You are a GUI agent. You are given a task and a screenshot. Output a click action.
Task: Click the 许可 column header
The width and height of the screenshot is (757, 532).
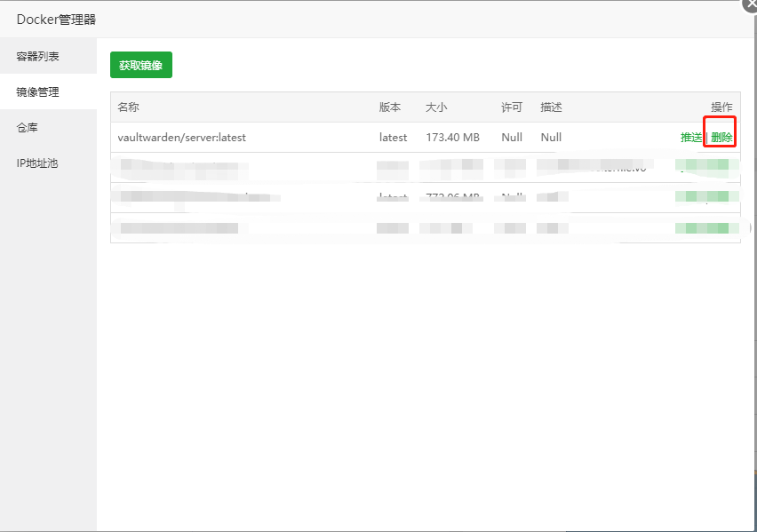(x=512, y=107)
